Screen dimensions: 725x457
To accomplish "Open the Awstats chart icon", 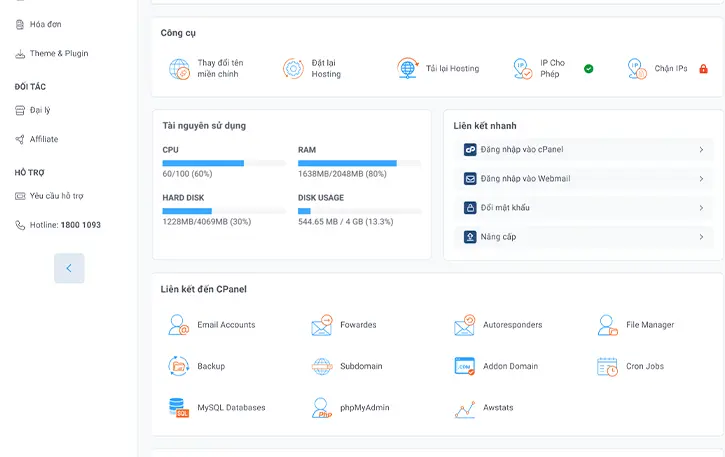I will coord(464,408).
